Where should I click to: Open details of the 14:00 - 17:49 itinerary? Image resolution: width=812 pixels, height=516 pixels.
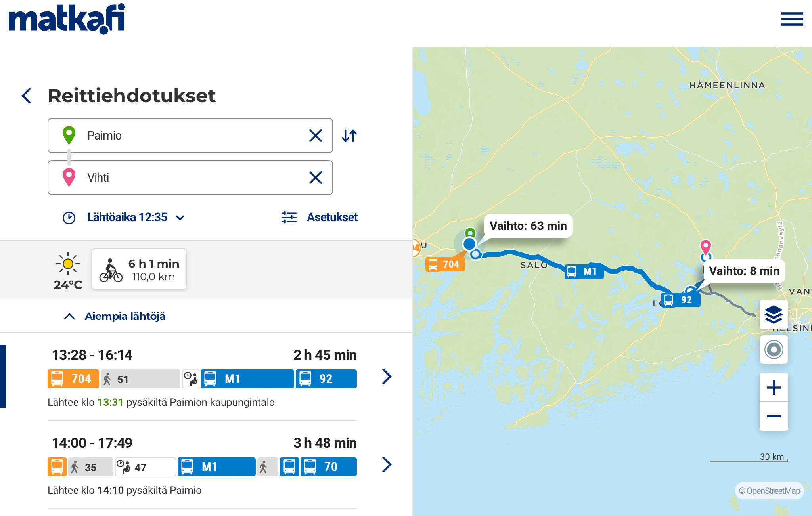click(x=387, y=464)
